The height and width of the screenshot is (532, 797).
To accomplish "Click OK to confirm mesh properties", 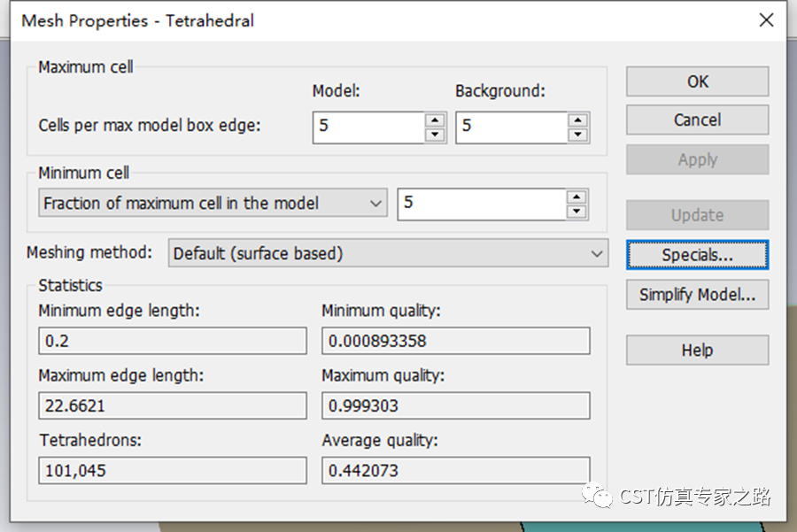I will click(x=697, y=81).
